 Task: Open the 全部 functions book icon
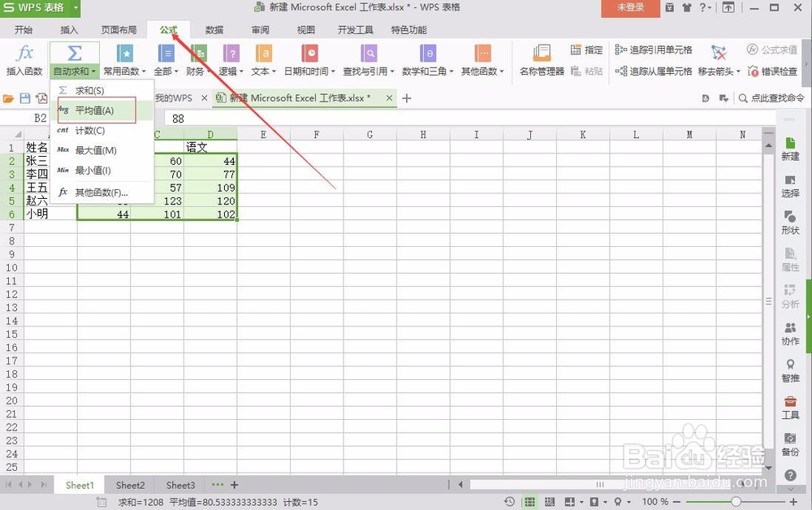point(166,54)
